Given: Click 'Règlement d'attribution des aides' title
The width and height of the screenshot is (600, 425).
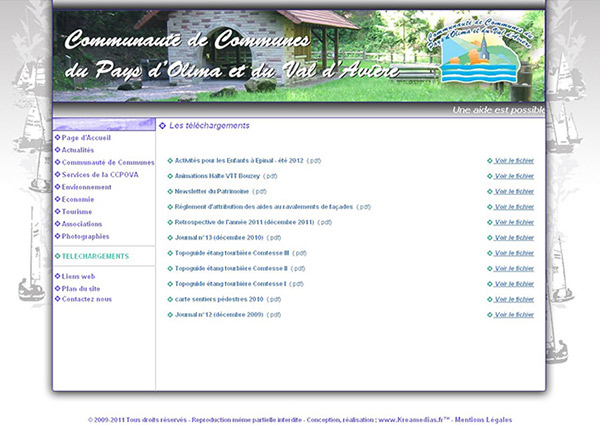Looking at the screenshot, I should [x=264, y=207].
